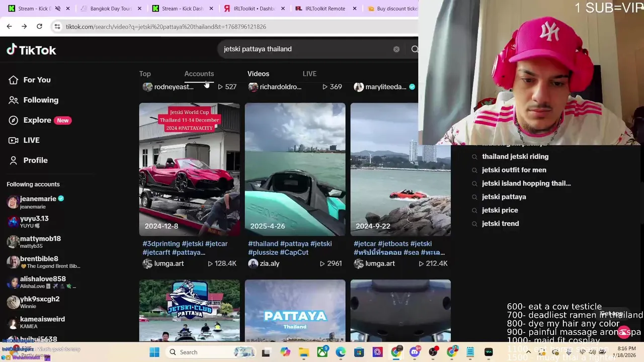Open jeanemarie in Following accounts

click(x=35, y=202)
